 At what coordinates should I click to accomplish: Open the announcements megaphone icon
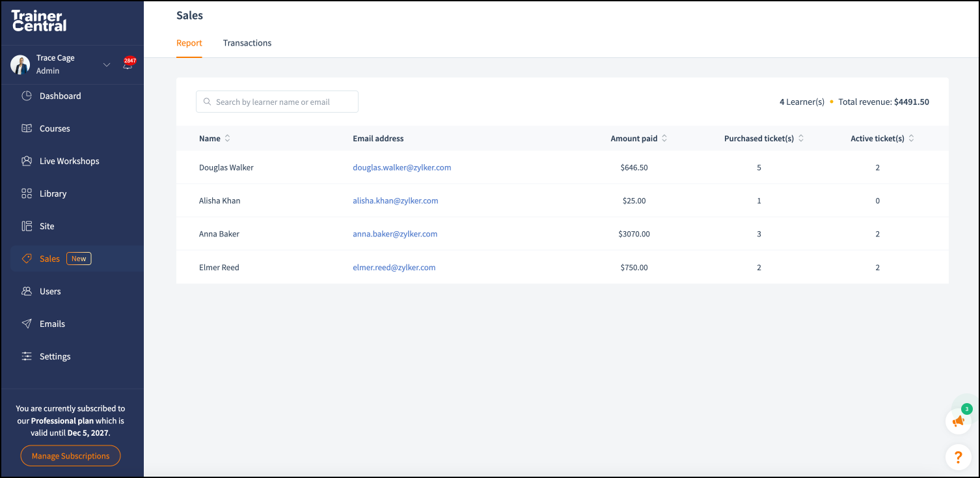tap(958, 421)
